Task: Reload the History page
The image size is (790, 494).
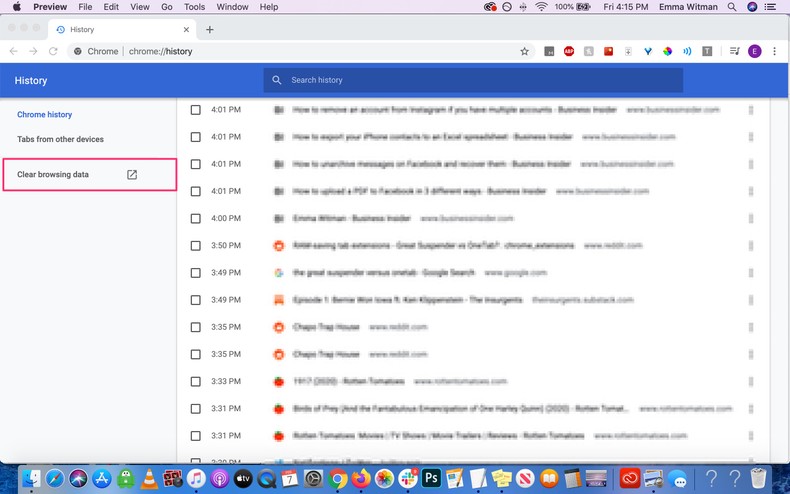Action: (x=53, y=51)
